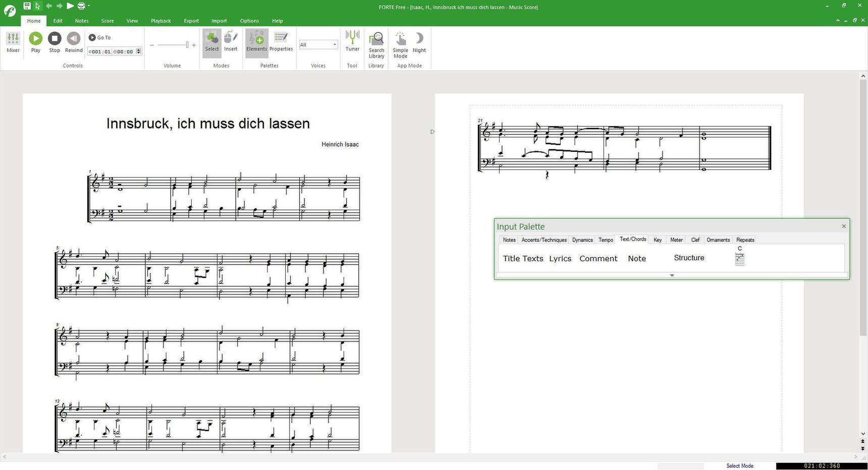The height and width of the screenshot is (470, 868).
Task: Click the vertical scrollbar down arrow
Action: [x=862, y=434]
